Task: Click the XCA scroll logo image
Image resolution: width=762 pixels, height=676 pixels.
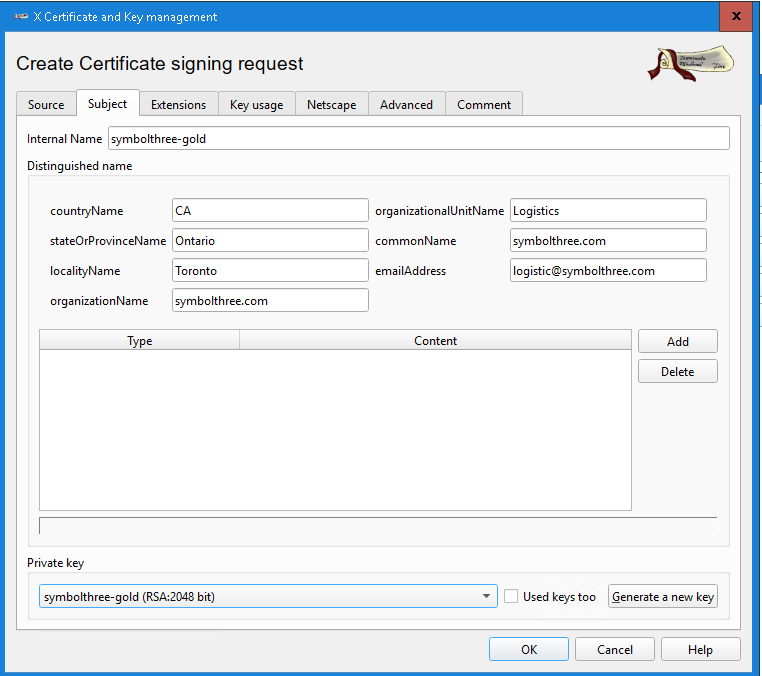Action: [690, 63]
